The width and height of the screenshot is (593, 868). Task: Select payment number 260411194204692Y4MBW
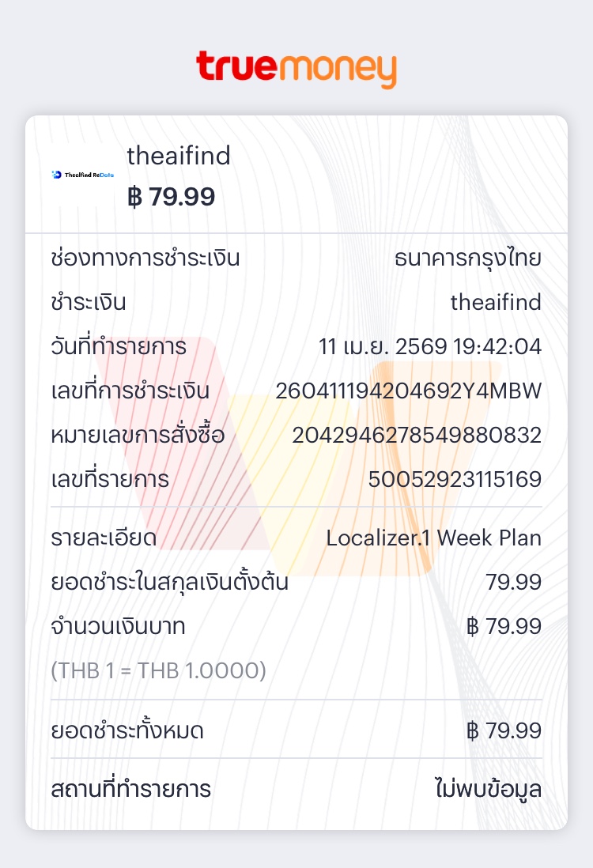(409, 391)
